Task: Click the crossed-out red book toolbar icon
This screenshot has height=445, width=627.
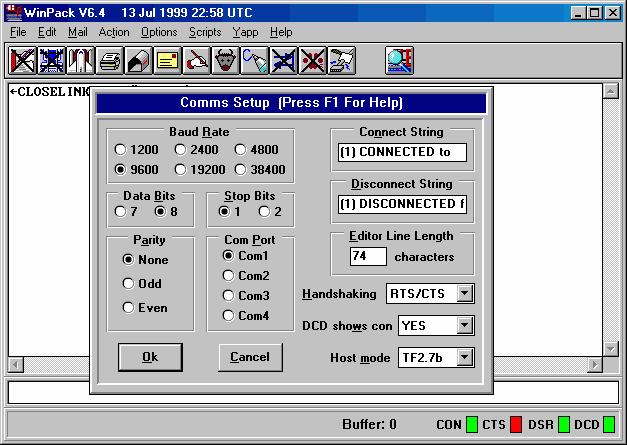Action: point(22,61)
